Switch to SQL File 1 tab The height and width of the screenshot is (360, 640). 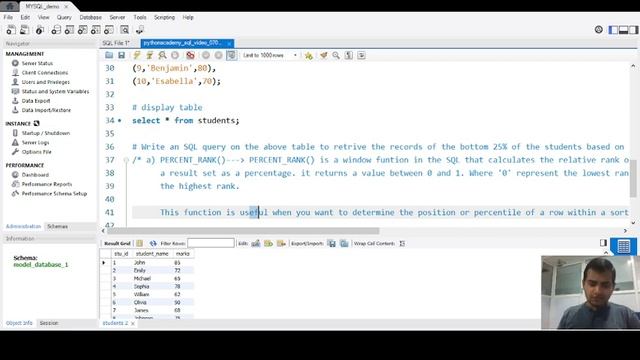click(x=116, y=43)
